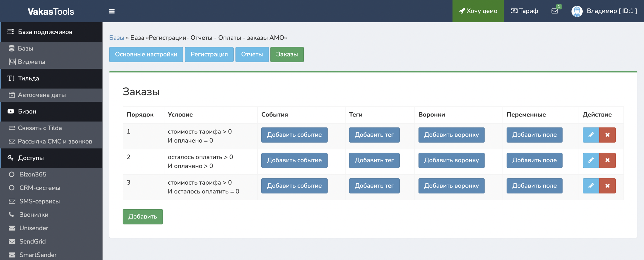
Task: Select the Регистрация tab
Action: coord(209,54)
